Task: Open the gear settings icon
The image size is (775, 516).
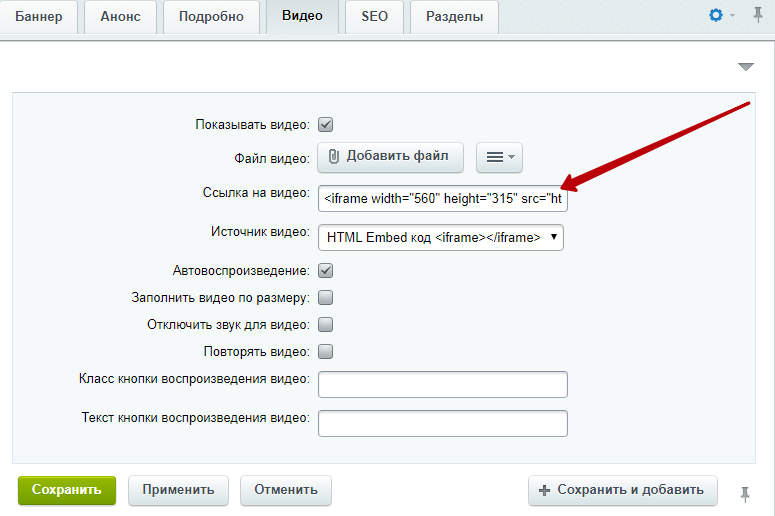Action: [716, 15]
